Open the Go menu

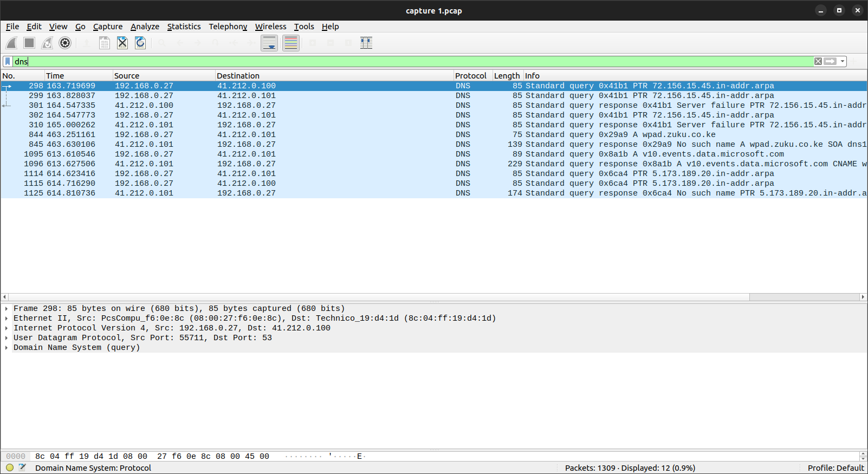tap(80, 27)
